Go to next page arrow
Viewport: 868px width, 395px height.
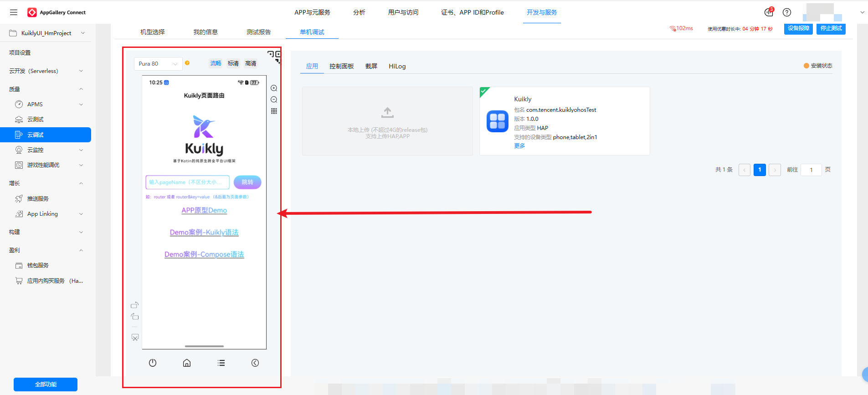775,170
